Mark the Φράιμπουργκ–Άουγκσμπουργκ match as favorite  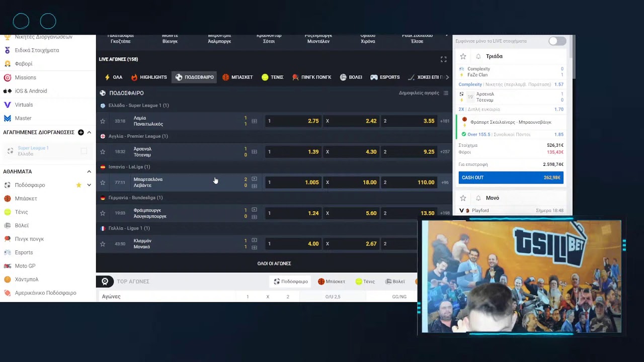point(103,213)
